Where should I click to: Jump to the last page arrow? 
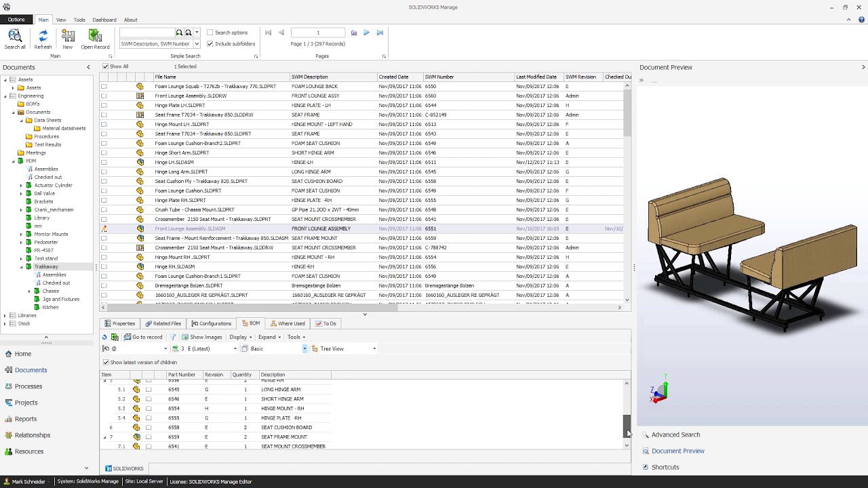tap(380, 33)
